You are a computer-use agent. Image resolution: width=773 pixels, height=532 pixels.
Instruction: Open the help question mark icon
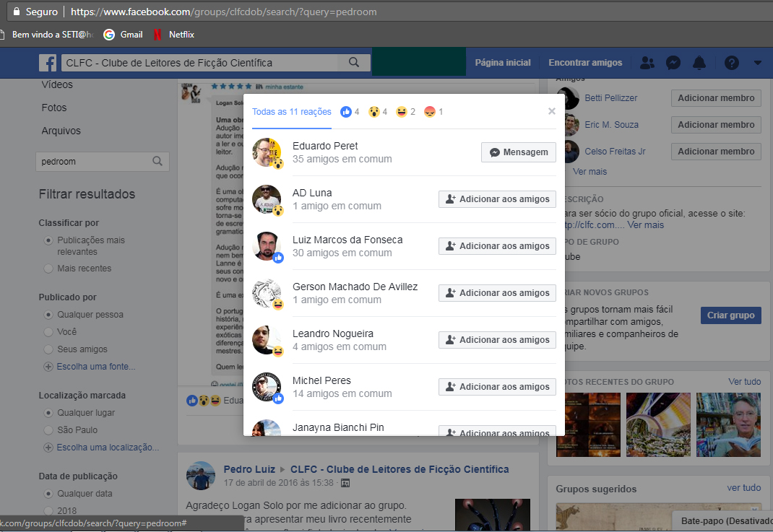click(x=732, y=63)
